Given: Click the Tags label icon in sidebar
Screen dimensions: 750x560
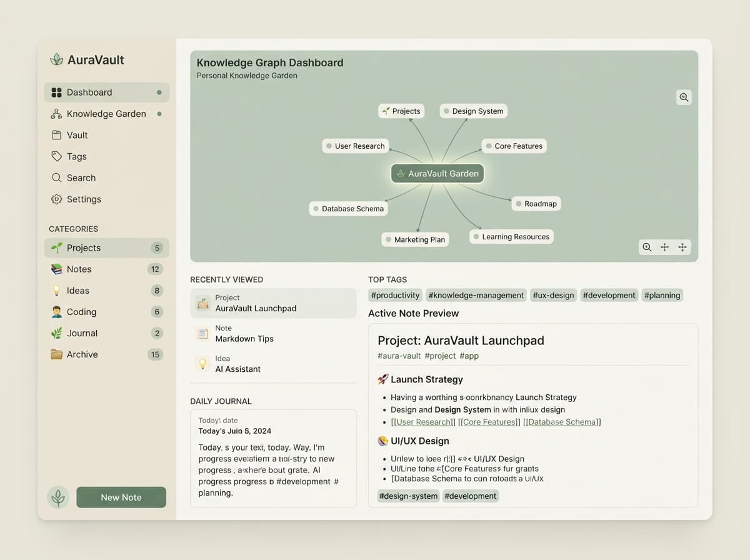Looking at the screenshot, I should point(56,156).
